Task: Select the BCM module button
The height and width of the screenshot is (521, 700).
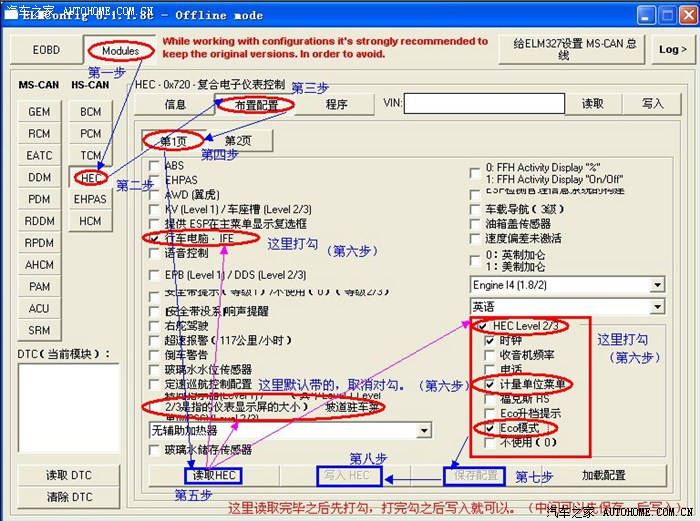Action: (91, 112)
